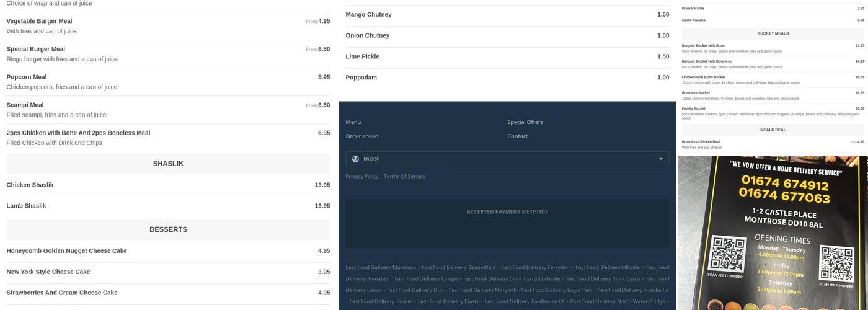Open the Contact footer link
The width and height of the screenshot is (868, 310).
(x=517, y=136)
